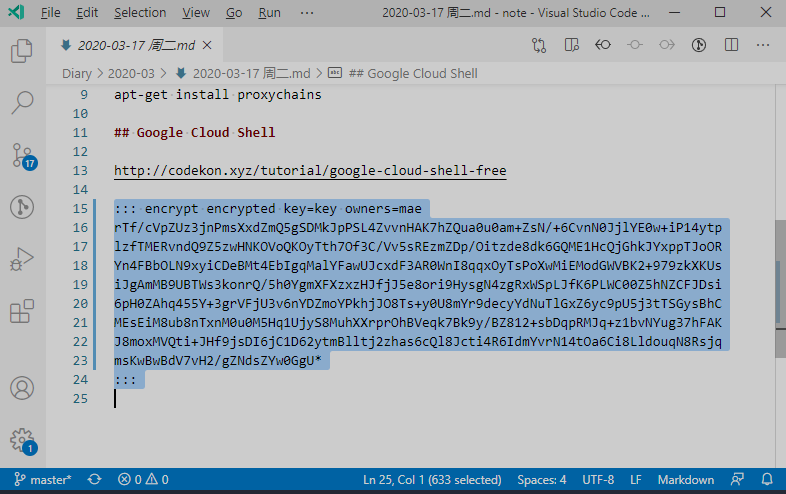
Task: Change language mode Markdown
Action: (x=686, y=479)
